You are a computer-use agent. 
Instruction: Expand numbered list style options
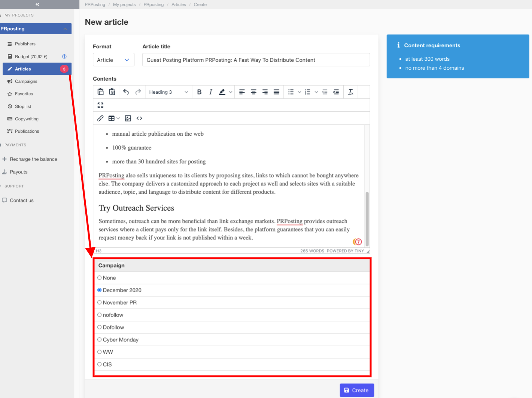316,92
